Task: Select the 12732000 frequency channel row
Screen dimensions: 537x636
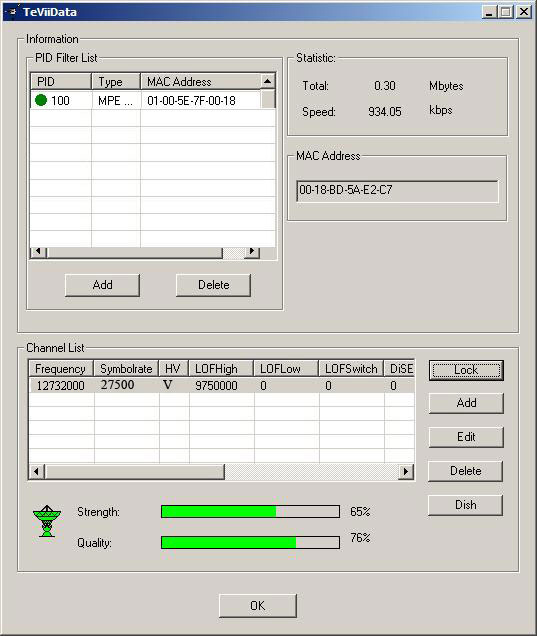Action: point(222,385)
